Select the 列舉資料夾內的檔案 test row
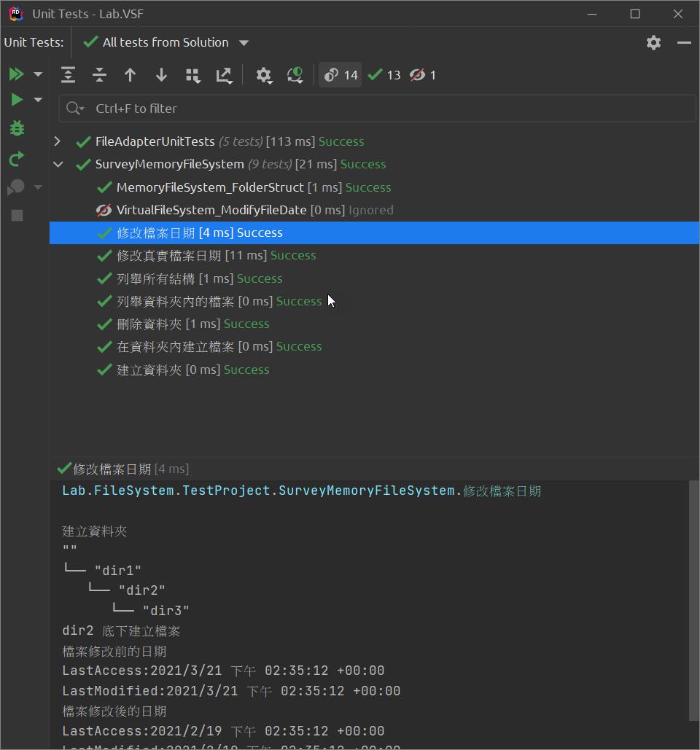This screenshot has width=700, height=750. [374, 301]
